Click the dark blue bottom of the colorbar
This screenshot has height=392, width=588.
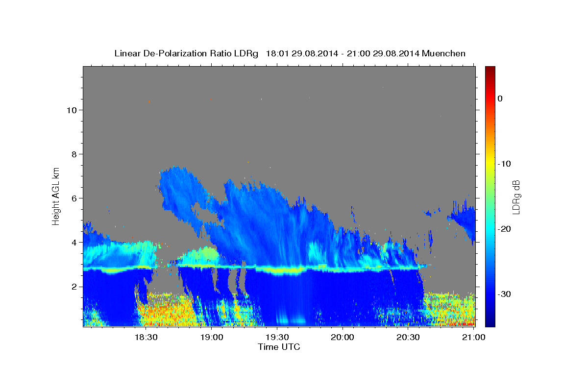[490, 322]
